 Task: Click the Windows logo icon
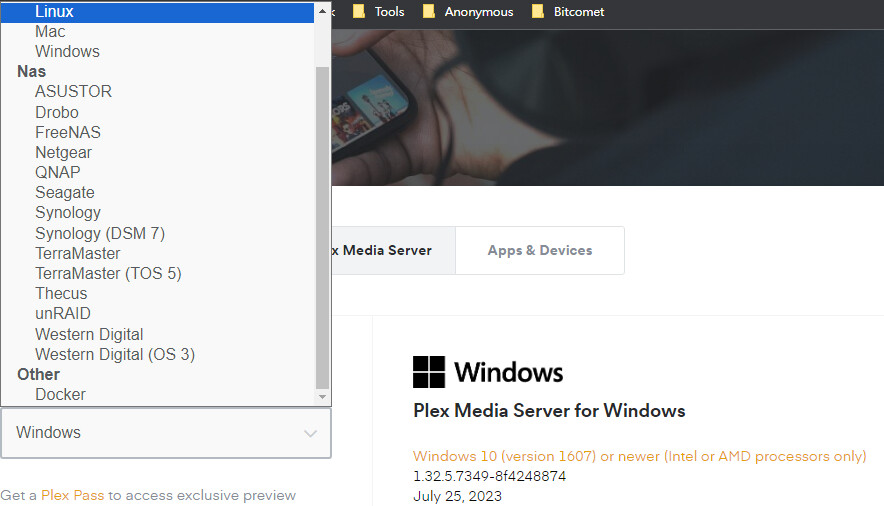(x=429, y=372)
